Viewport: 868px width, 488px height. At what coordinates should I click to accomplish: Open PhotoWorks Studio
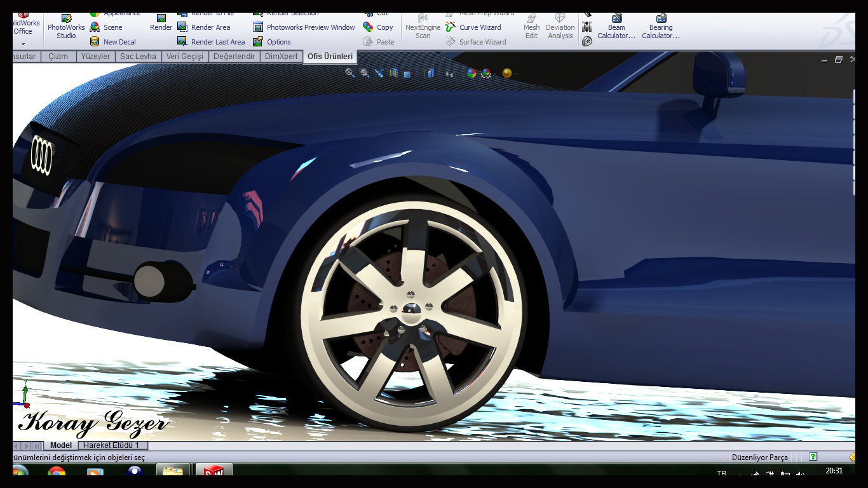pos(66,27)
